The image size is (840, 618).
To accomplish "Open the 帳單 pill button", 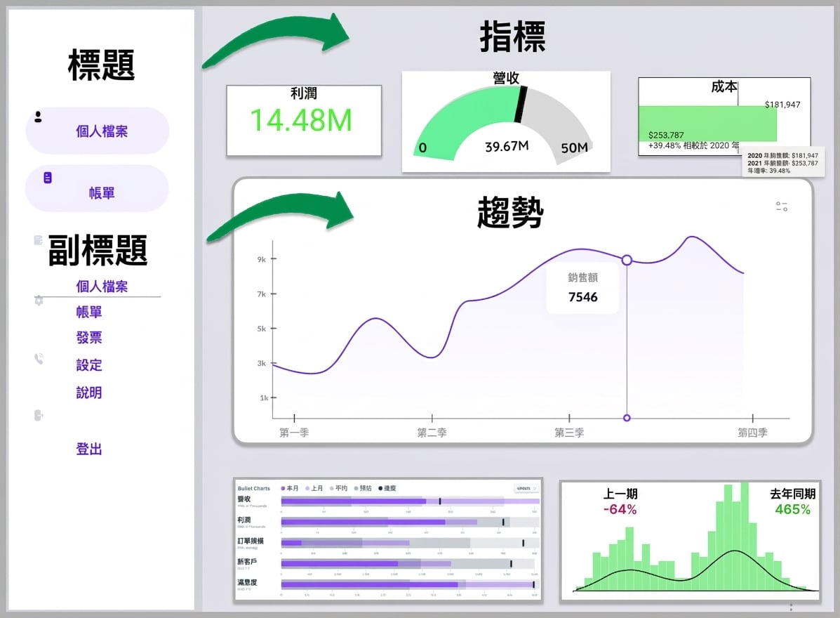I will (97, 189).
